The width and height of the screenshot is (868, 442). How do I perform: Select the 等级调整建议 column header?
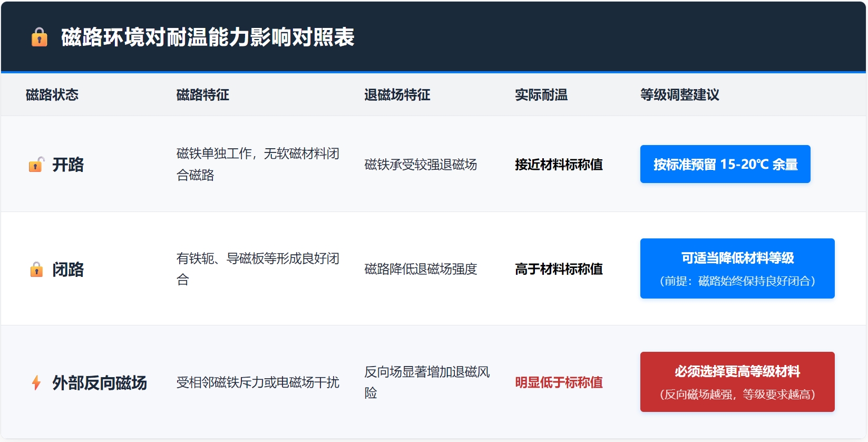click(679, 95)
